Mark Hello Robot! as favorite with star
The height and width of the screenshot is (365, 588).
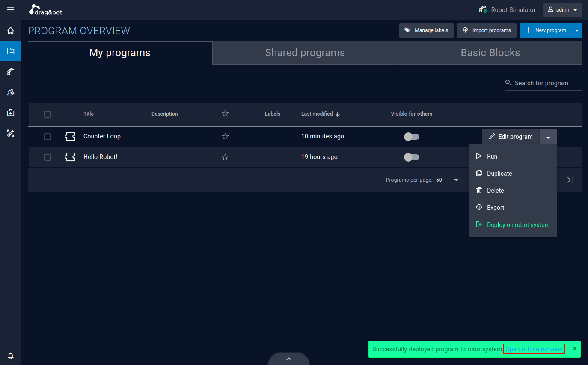pyautogui.click(x=225, y=157)
